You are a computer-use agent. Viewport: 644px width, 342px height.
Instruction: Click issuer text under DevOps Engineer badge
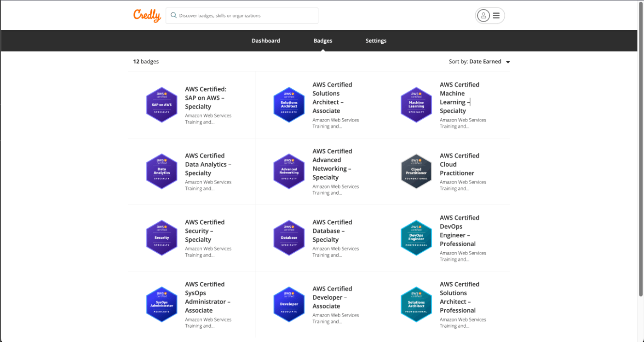click(x=463, y=256)
